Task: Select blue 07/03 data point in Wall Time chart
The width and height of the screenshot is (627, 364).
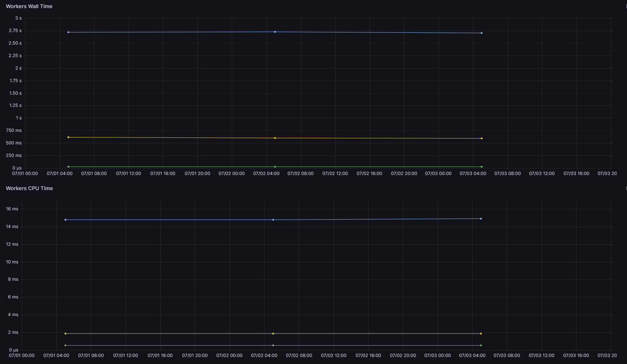Action: 481,33
